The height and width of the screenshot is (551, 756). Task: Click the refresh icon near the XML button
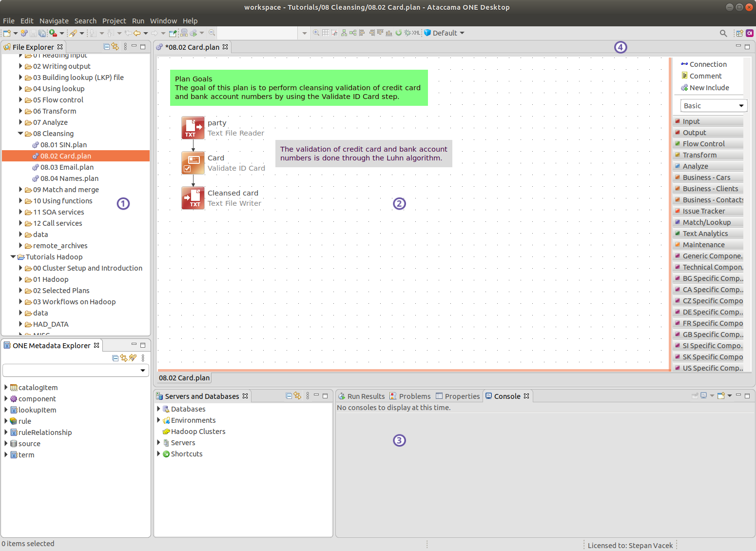point(399,33)
